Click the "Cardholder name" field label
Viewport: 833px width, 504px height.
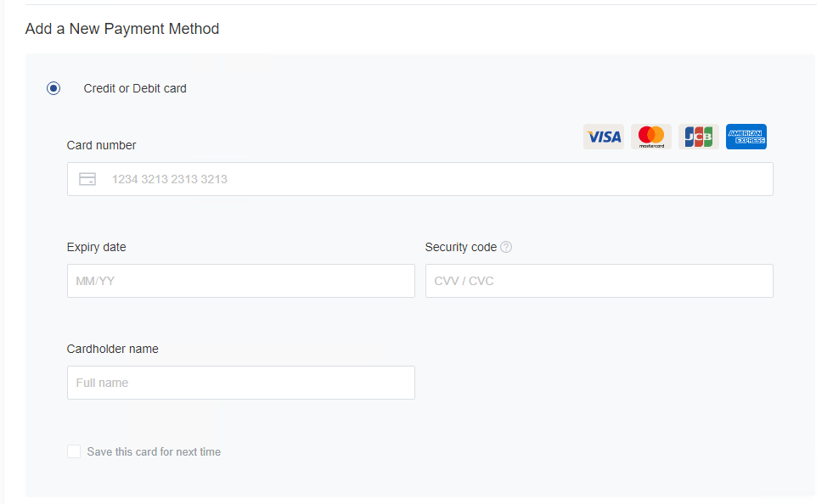click(112, 349)
